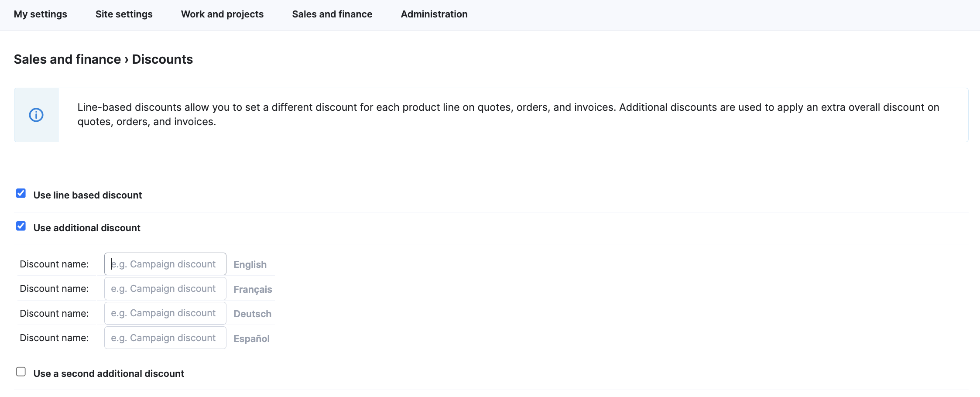Click the Français discount name field
Viewport: 980px width, 397px height.
tap(165, 289)
